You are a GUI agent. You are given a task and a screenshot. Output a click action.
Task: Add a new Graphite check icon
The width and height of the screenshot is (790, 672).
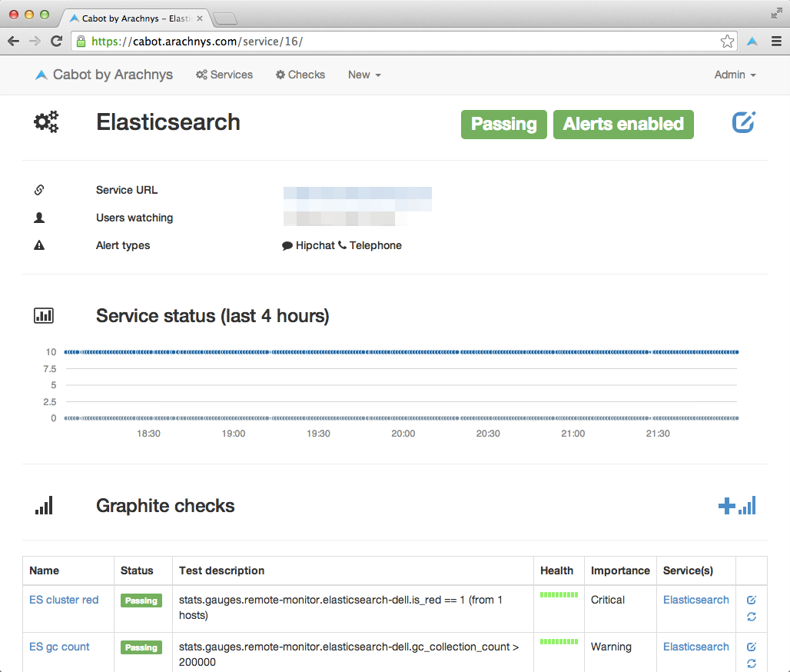(x=737, y=505)
